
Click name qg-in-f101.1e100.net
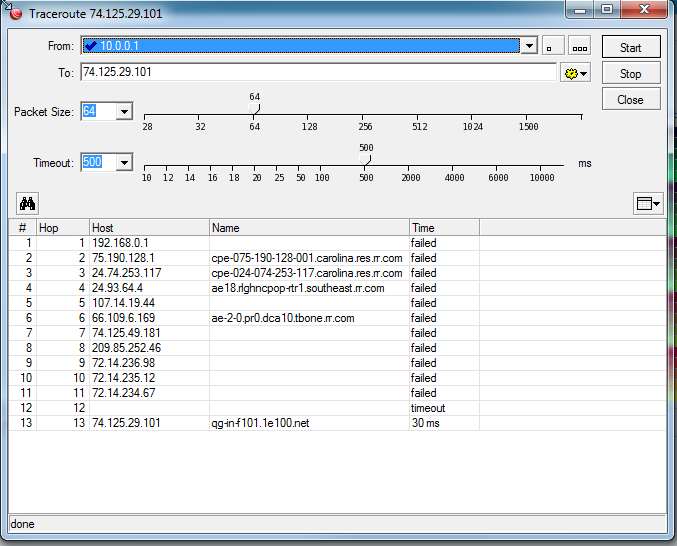pyautogui.click(x=260, y=423)
